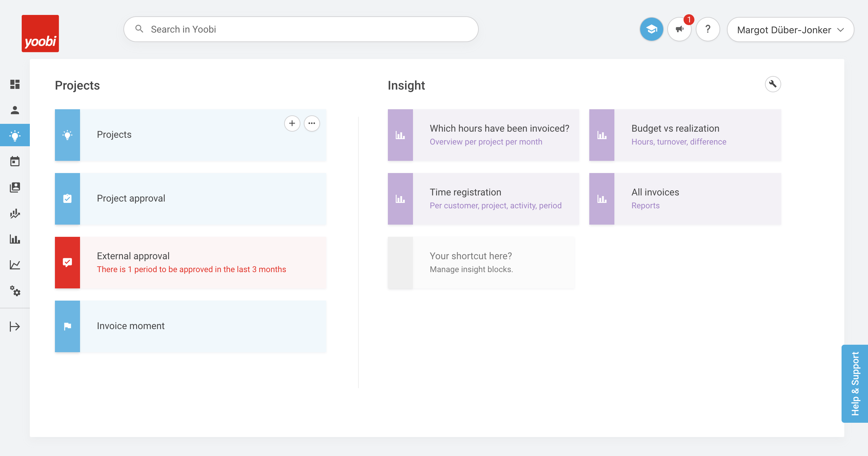
Task: Click the line graph sidebar icon
Action: 15,265
